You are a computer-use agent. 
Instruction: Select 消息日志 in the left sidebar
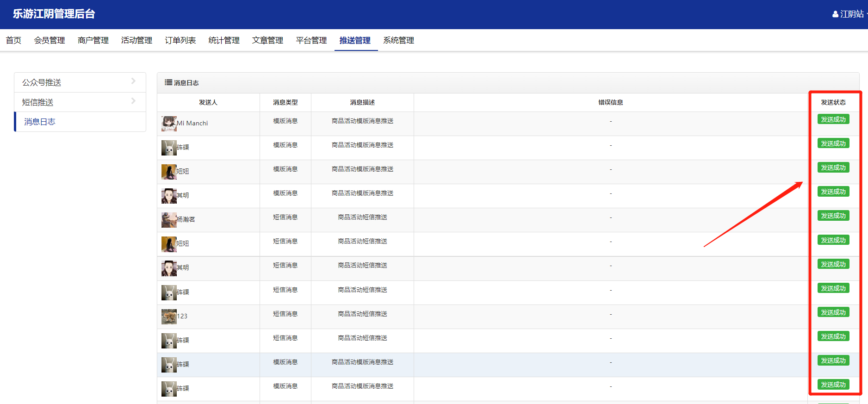pyautogui.click(x=40, y=122)
